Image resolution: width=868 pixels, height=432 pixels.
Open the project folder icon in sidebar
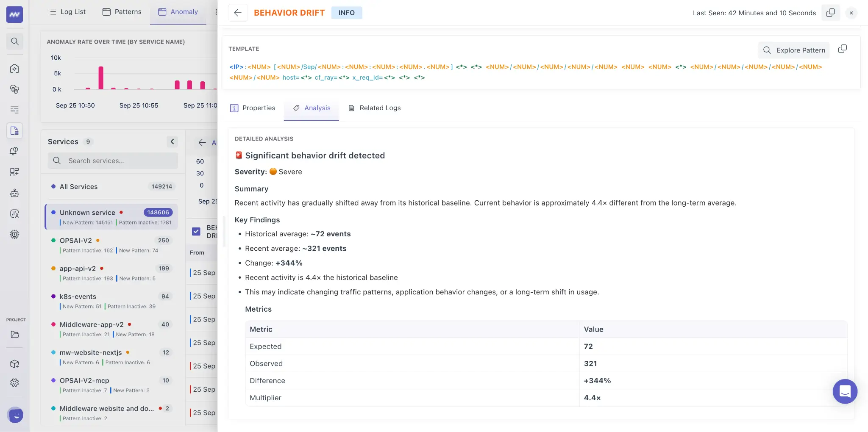pyautogui.click(x=14, y=335)
